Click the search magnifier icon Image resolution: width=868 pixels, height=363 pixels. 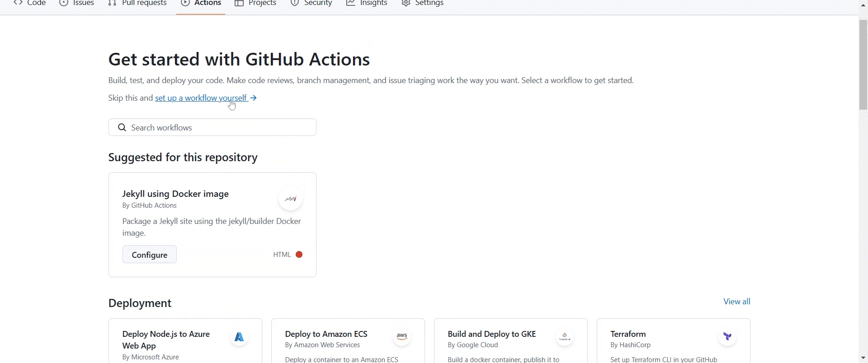(122, 128)
